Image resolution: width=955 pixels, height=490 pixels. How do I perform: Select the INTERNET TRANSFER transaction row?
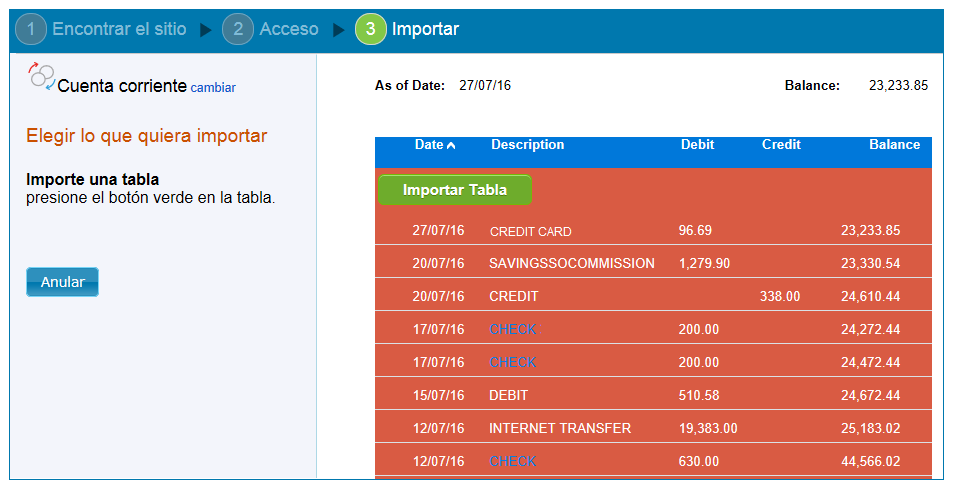pyautogui.click(x=560, y=428)
